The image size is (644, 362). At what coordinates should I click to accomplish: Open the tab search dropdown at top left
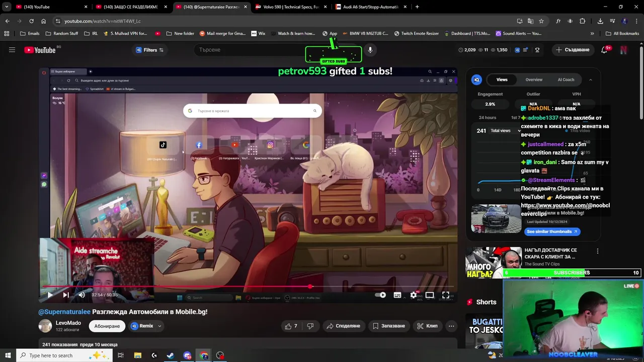(6, 7)
